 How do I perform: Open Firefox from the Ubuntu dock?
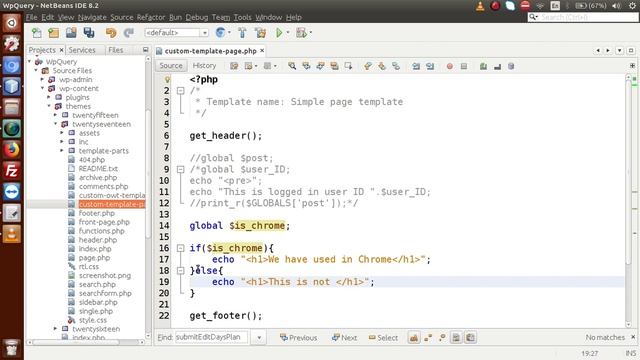(11, 149)
